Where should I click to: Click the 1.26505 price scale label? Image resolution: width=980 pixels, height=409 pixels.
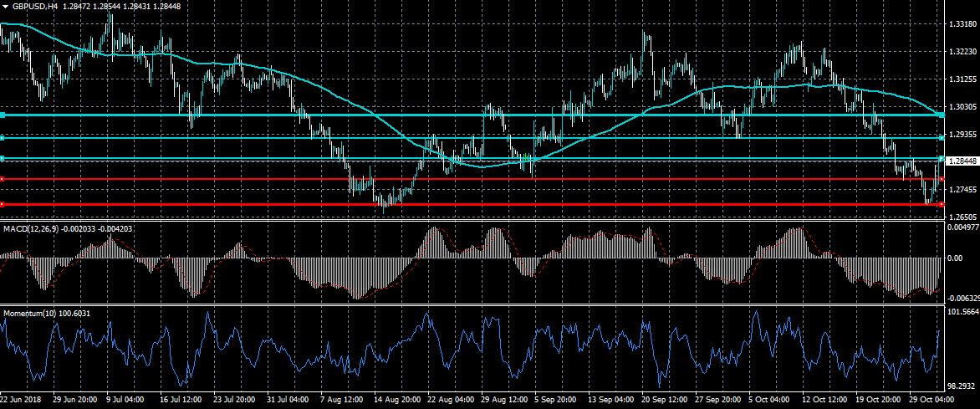[962, 217]
